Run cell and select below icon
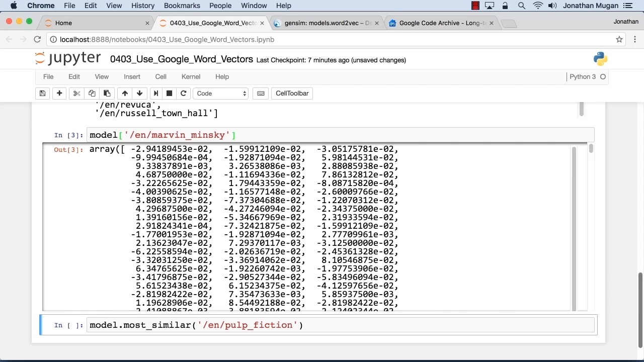 coord(155,93)
